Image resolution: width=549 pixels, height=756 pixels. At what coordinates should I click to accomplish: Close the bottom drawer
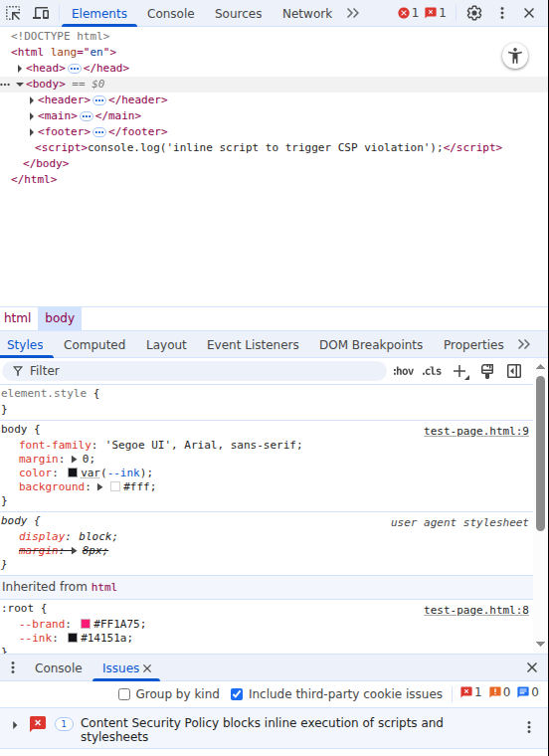(532, 667)
